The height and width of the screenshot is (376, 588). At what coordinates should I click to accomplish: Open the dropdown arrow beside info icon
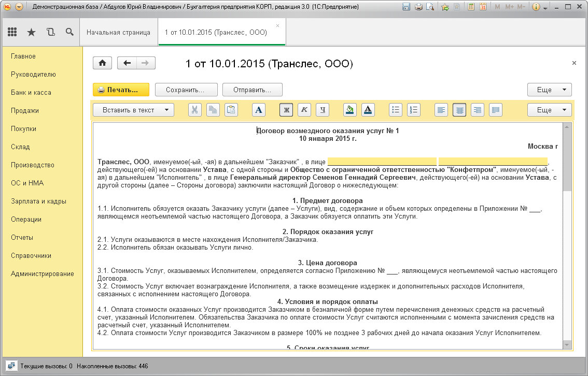[545, 8]
